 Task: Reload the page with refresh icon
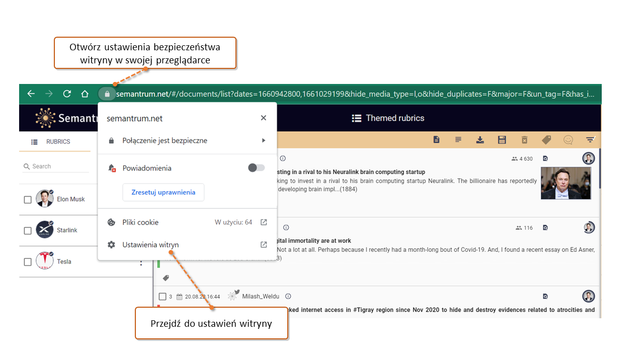(67, 94)
